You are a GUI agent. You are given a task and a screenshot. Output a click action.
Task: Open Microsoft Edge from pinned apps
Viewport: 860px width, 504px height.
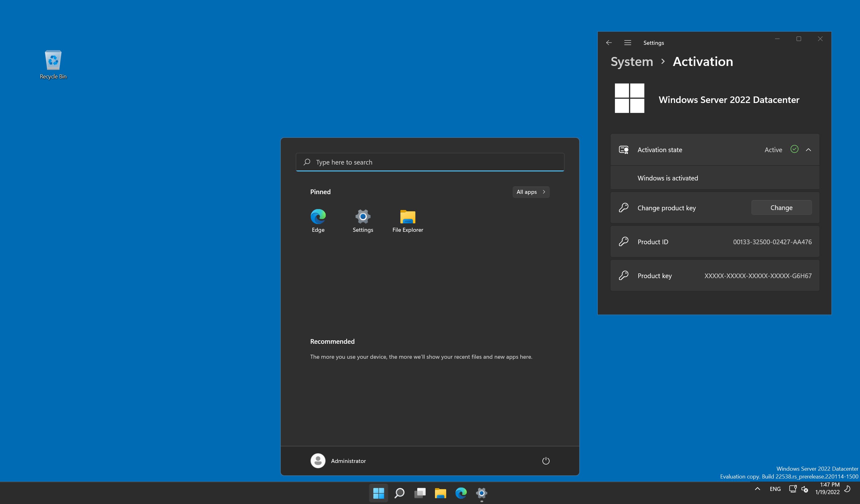coord(318,217)
